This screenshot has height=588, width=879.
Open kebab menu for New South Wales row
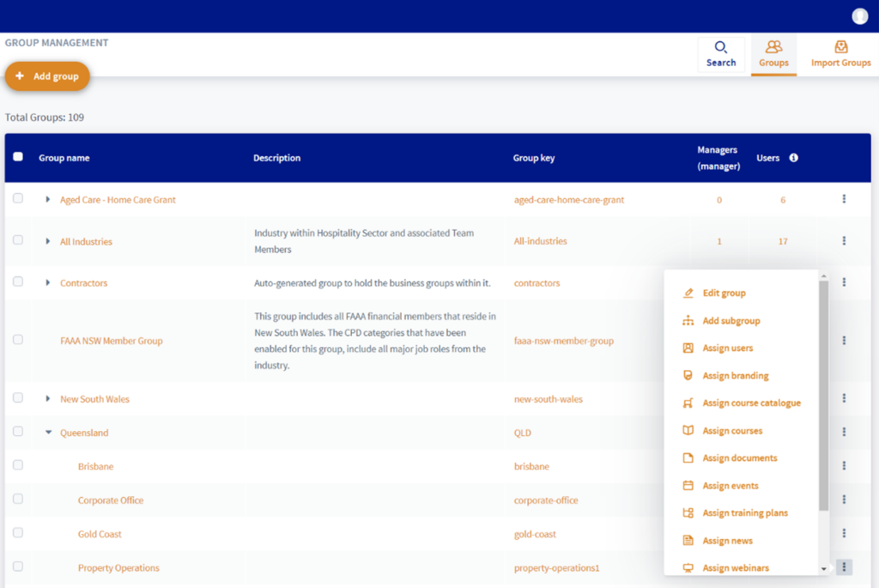(844, 398)
